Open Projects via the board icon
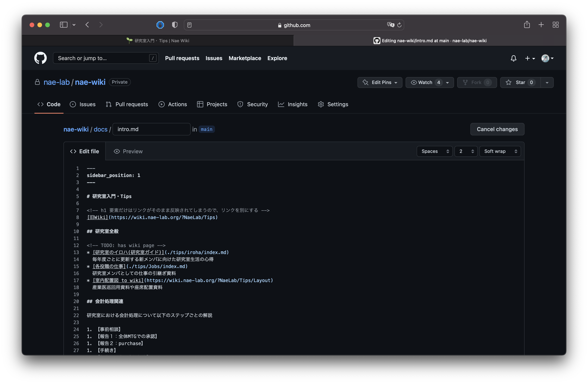Screen dimensions: 588x384 pos(200,104)
